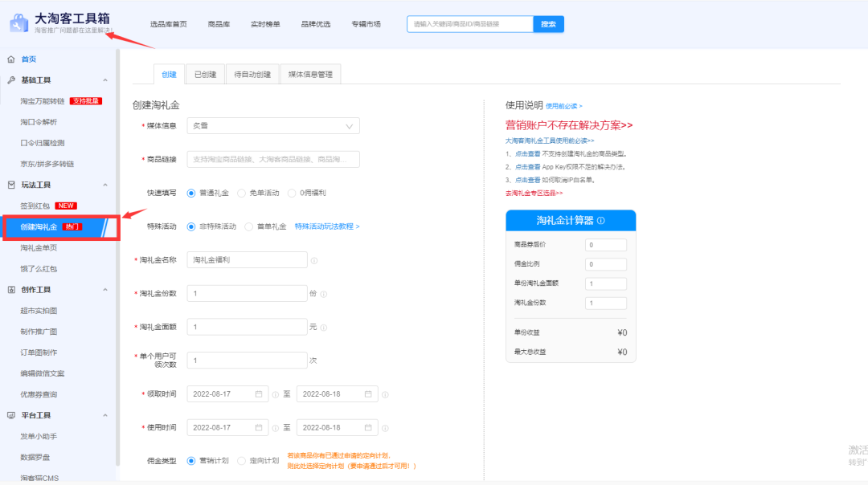Open 淘口令解析 in the sidebar
This screenshot has width=868, height=485.
39,122
